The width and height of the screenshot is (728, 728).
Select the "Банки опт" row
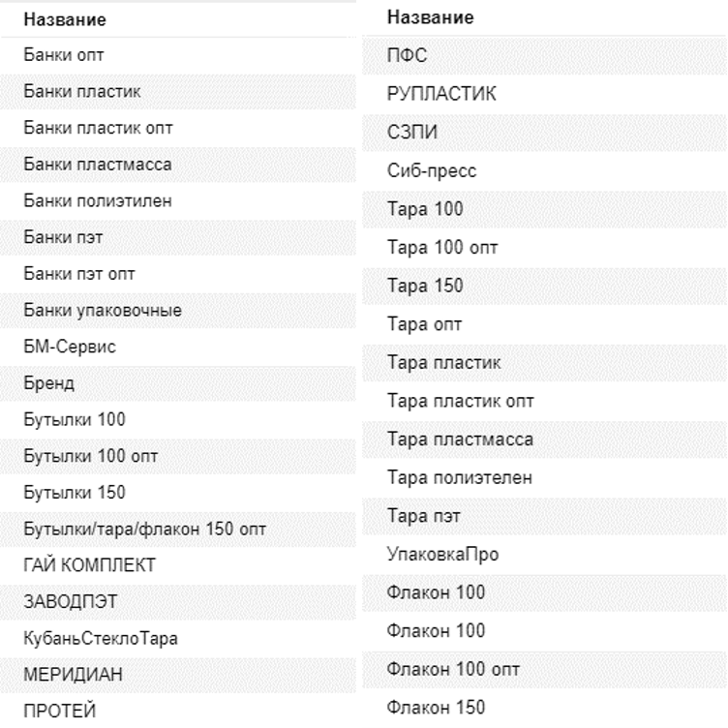click(x=57, y=55)
